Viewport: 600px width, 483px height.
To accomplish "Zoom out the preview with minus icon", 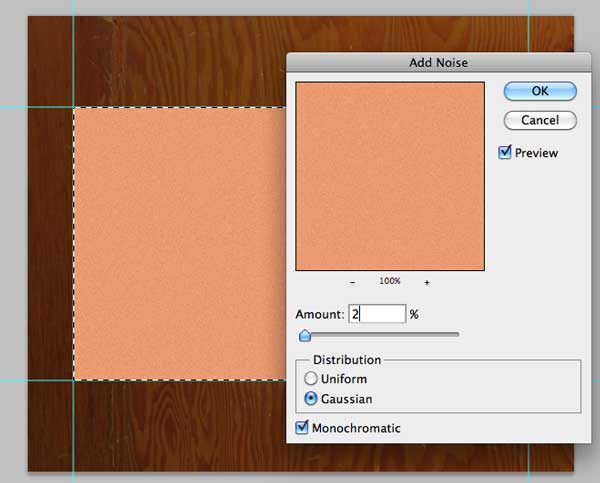I will click(x=354, y=283).
